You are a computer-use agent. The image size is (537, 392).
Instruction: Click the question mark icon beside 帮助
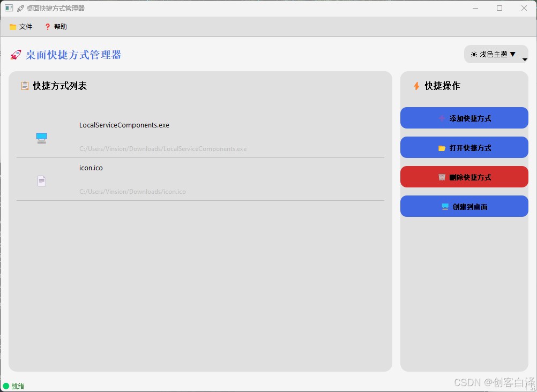click(x=48, y=27)
